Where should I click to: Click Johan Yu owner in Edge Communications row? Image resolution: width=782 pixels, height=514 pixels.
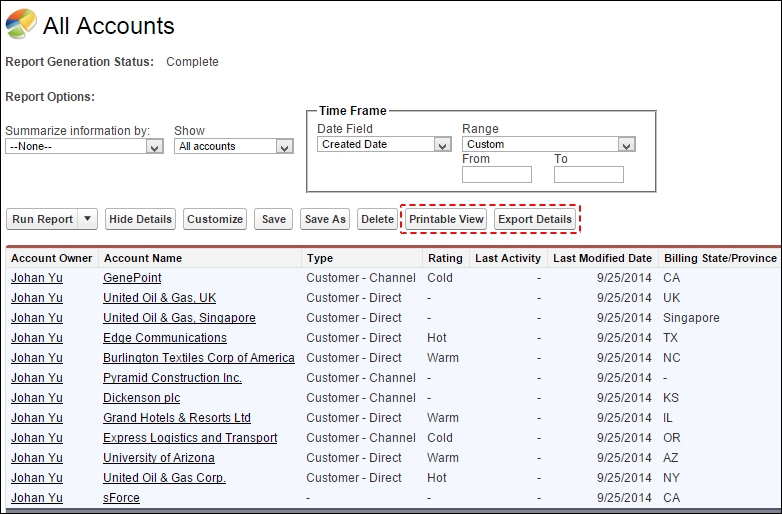click(x=37, y=338)
